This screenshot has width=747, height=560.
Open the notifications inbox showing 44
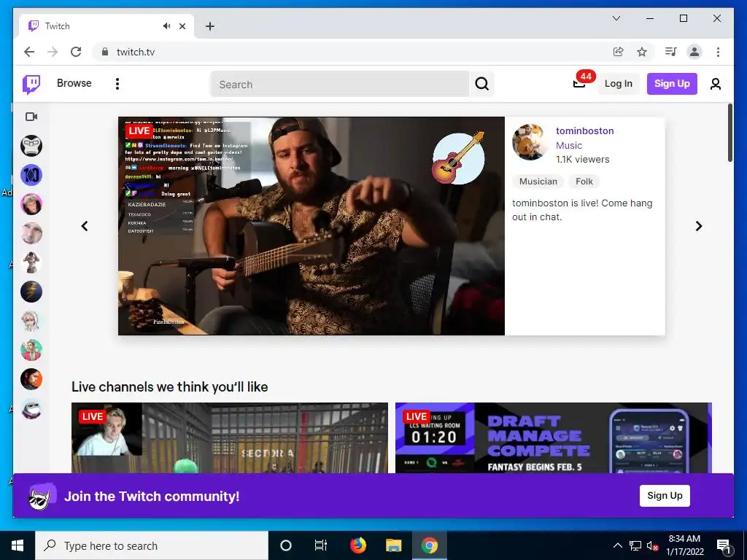coord(579,83)
